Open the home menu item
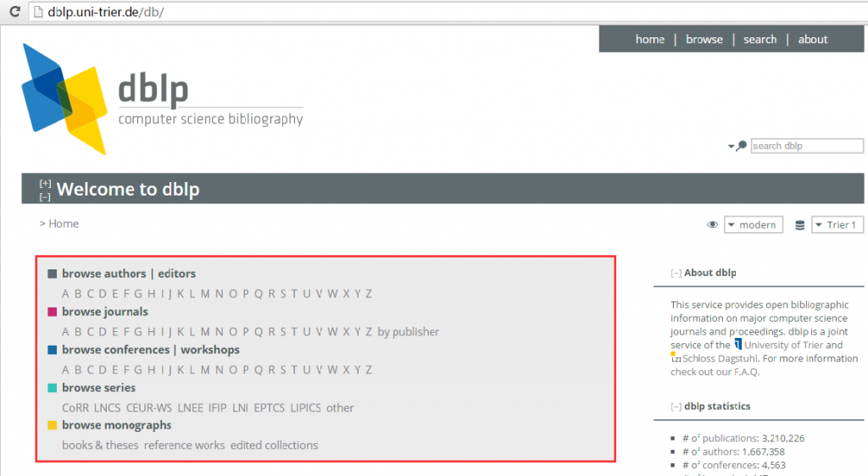868x476 pixels. pyautogui.click(x=650, y=39)
